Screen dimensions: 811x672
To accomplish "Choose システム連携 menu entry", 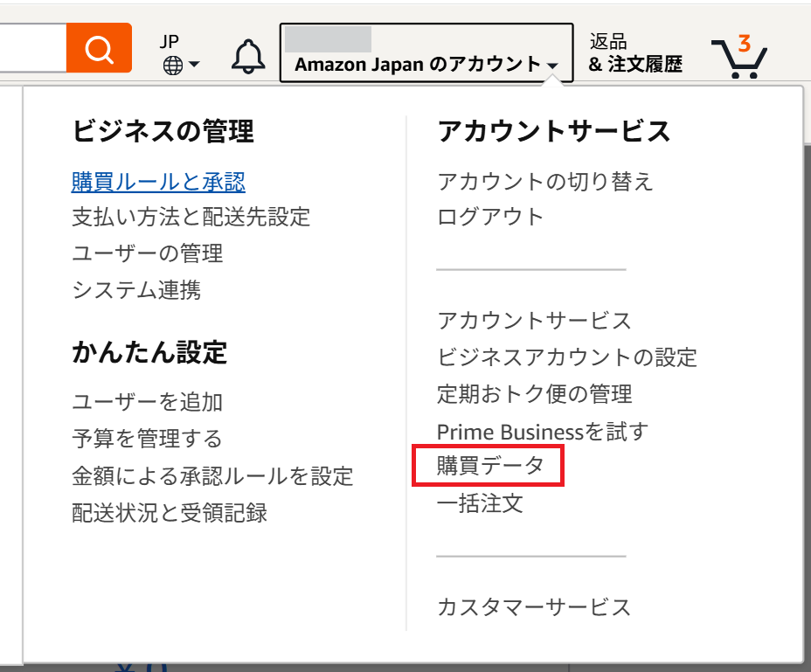I will point(136,290).
